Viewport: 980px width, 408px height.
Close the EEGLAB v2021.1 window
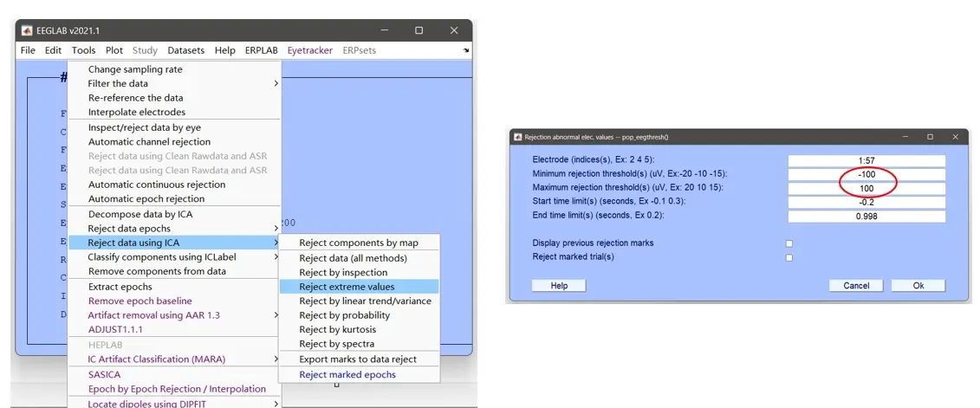pos(454,30)
